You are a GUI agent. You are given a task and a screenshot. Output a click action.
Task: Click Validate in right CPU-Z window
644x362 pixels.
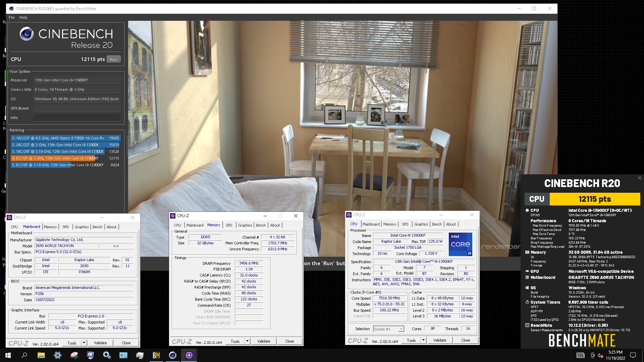tap(440, 340)
